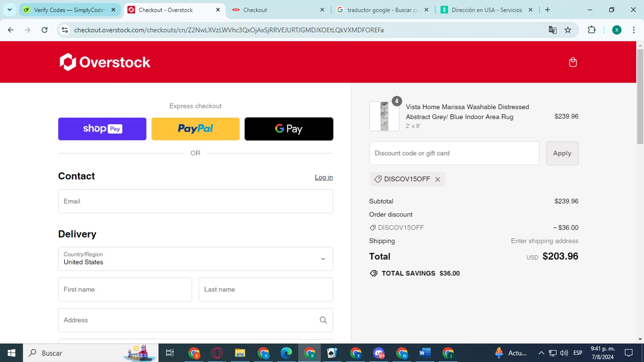Close the traductor google tab
Viewport: 644px width, 362px height.
(426, 9)
